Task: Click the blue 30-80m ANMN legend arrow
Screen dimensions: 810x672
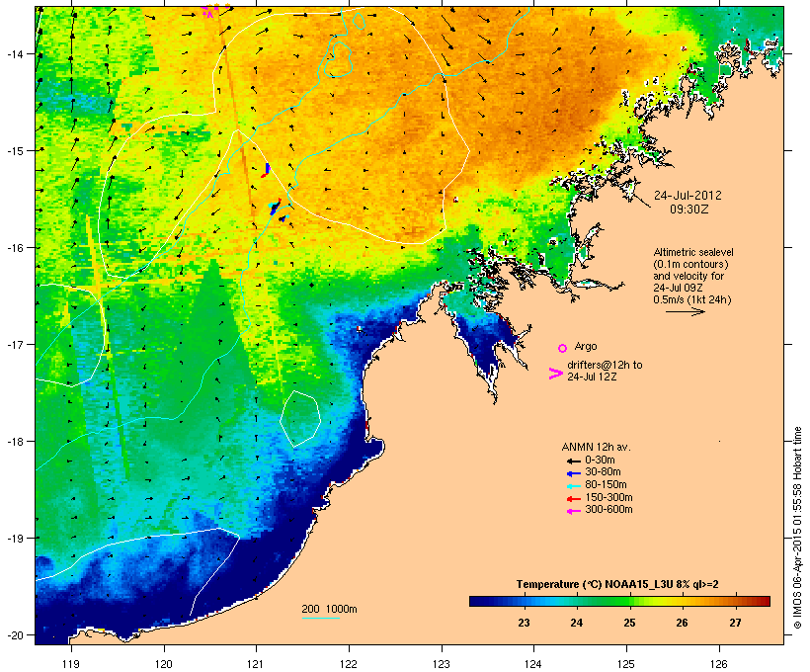Action: [x=573, y=473]
